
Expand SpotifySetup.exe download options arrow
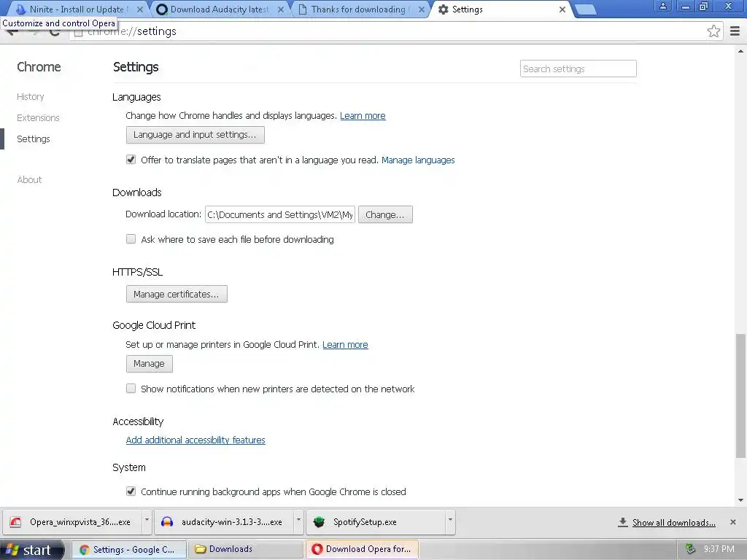[x=450, y=522]
